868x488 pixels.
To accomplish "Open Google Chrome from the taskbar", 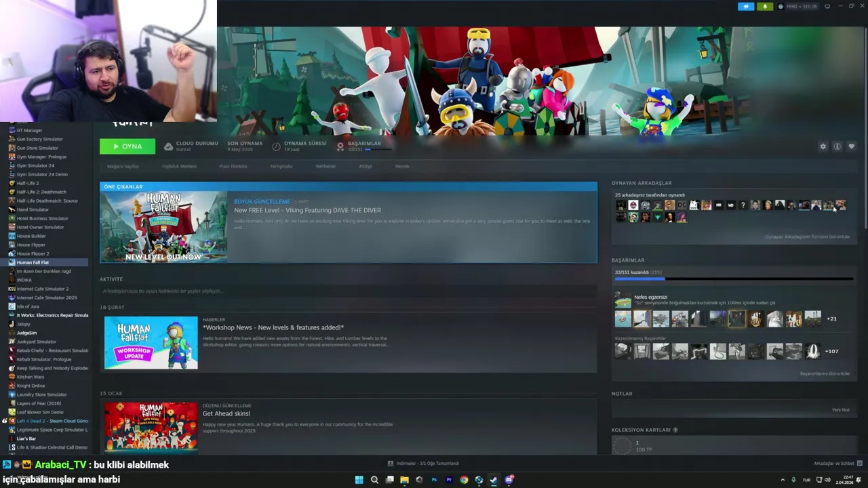I will click(x=464, y=480).
